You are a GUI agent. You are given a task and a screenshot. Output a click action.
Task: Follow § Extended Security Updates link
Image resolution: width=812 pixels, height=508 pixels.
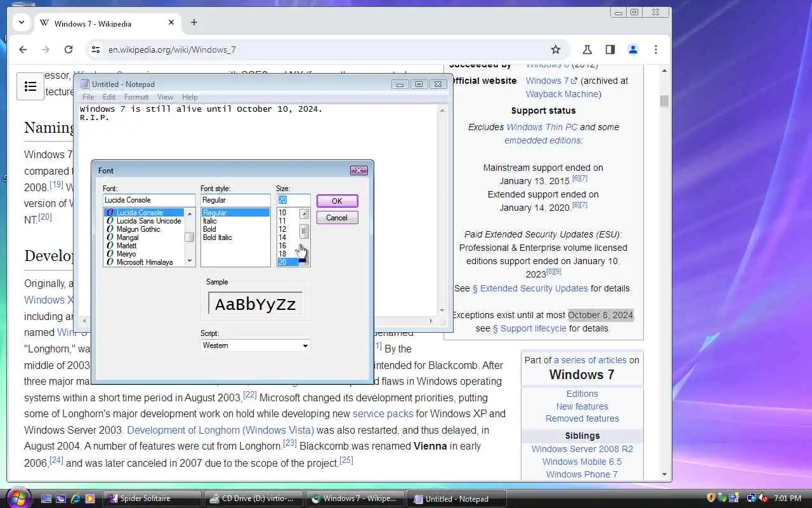530,288
